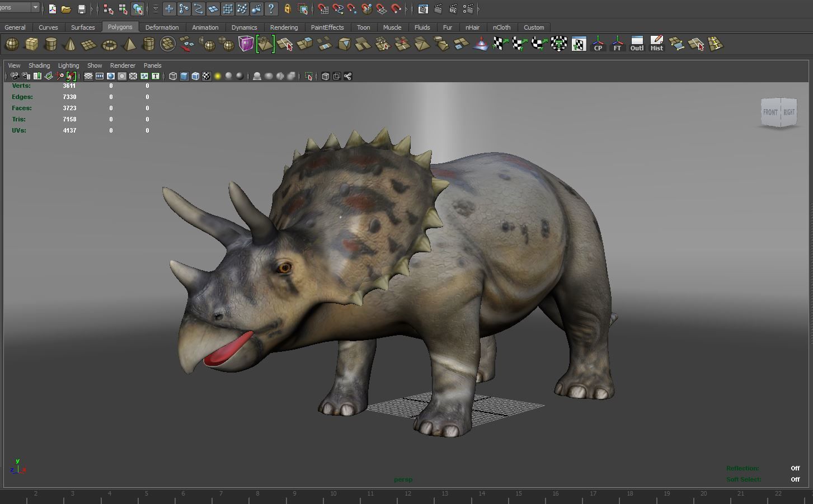Toggle snap to curves magnet
This screenshot has width=813, height=504.
(x=337, y=9)
